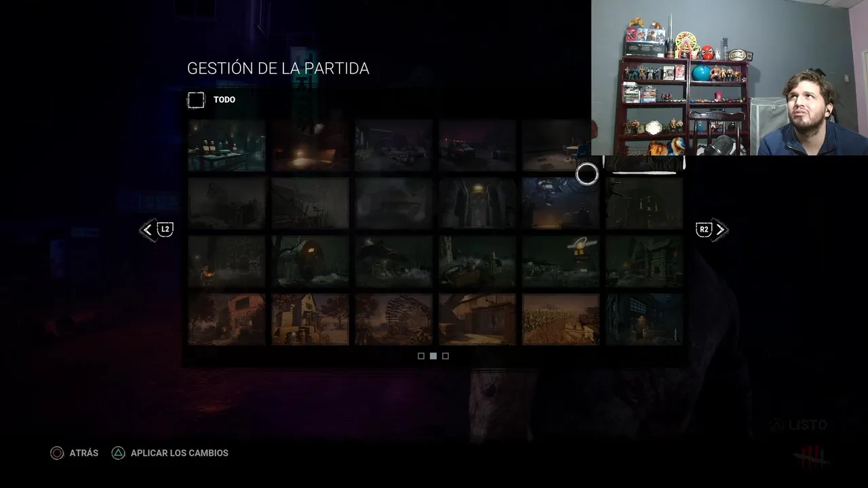Select the parked cars street map

click(393, 145)
